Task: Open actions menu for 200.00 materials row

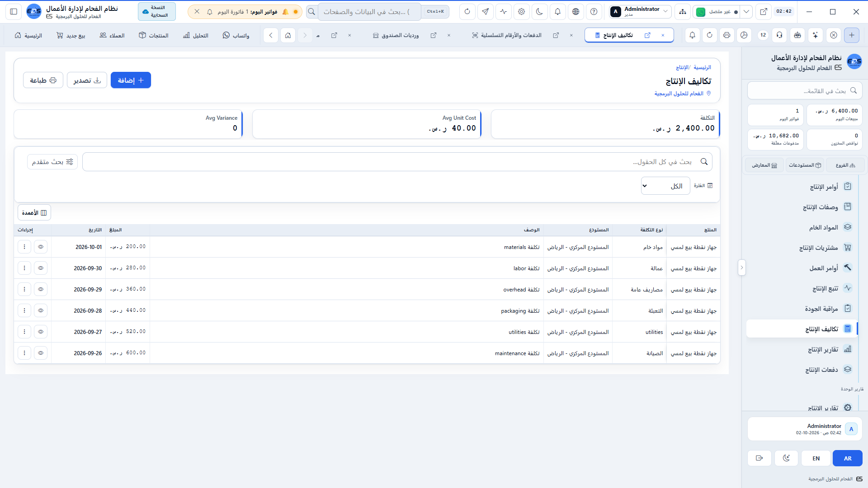Action: pyautogui.click(x=24, y=247)
